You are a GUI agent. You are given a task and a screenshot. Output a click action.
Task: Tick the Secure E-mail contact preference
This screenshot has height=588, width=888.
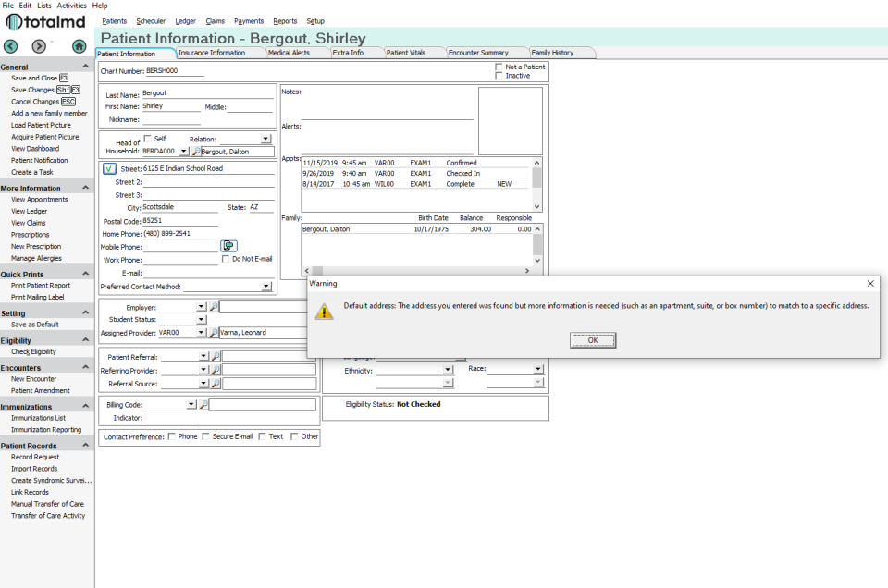[205, 436]
